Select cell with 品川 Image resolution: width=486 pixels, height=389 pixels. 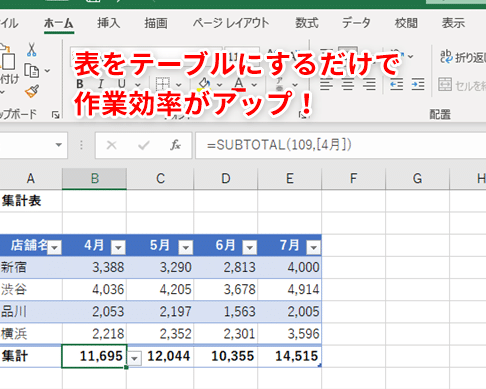click(31, 312)
